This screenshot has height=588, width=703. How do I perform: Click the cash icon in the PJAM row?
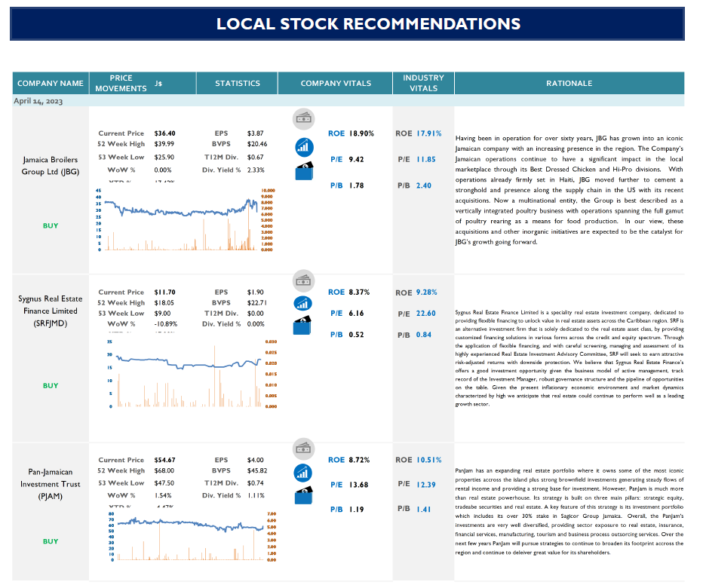click(303, 449)
